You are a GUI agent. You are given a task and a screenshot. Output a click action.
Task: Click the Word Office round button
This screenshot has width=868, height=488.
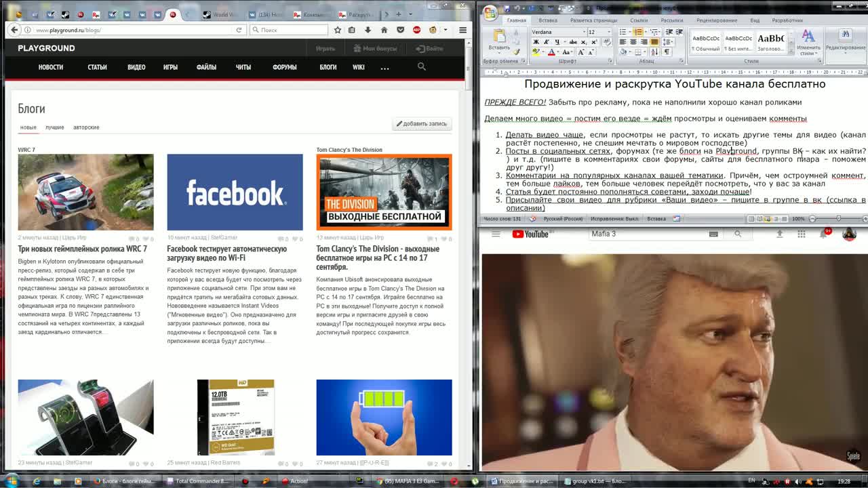(x=490, y=13)
